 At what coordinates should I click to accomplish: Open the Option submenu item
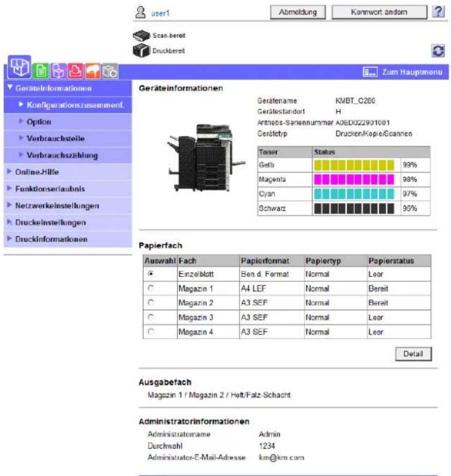point(68,122)
